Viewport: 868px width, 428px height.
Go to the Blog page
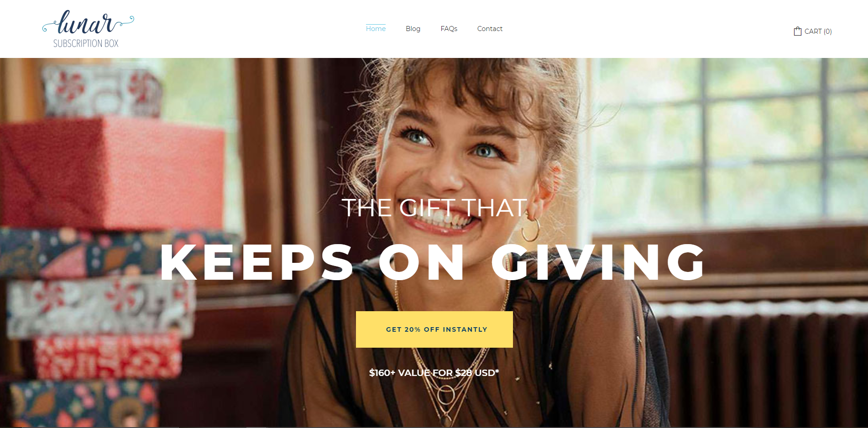click(413, 29)
